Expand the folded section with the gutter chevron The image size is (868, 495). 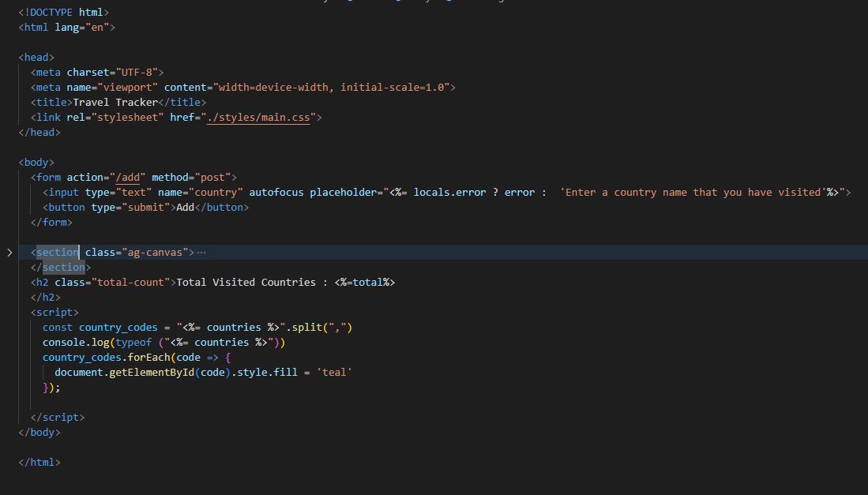click(x=9, y=253)
